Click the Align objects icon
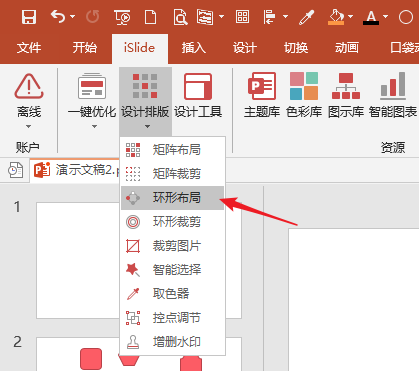This screenshot has width=419, height=371. tap(270, 17)
